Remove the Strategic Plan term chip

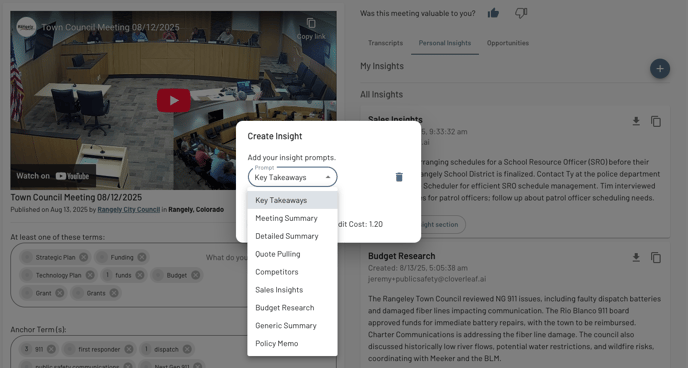pos(83,257)
